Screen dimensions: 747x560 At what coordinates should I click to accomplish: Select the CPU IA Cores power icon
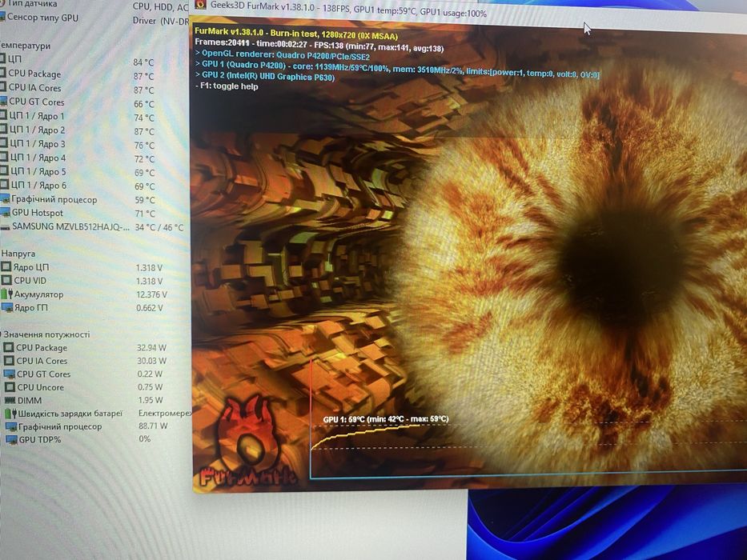pos(9,361)
